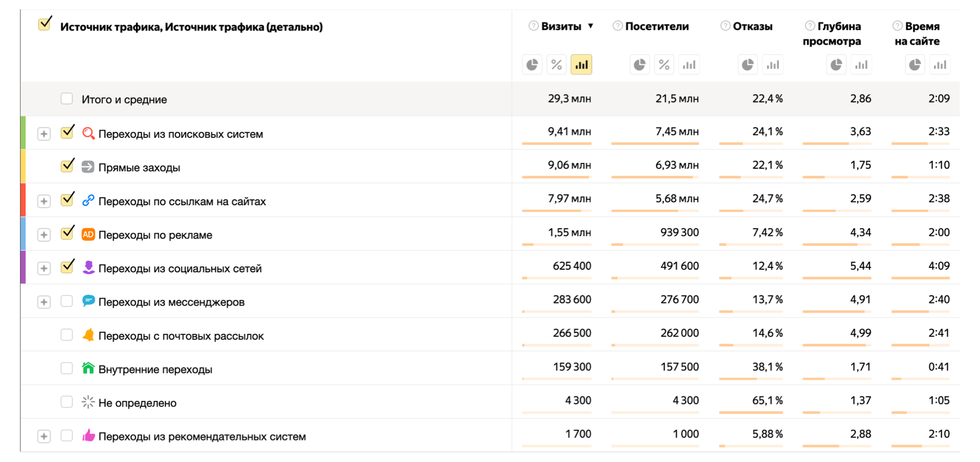
Task: Sort by the Посетители column header
Action: pyautogui.click(x=657, y=26)
